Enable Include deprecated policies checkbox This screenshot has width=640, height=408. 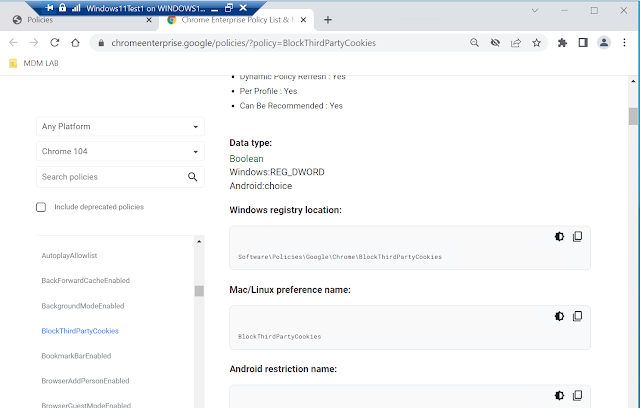(x=41, y=207)
